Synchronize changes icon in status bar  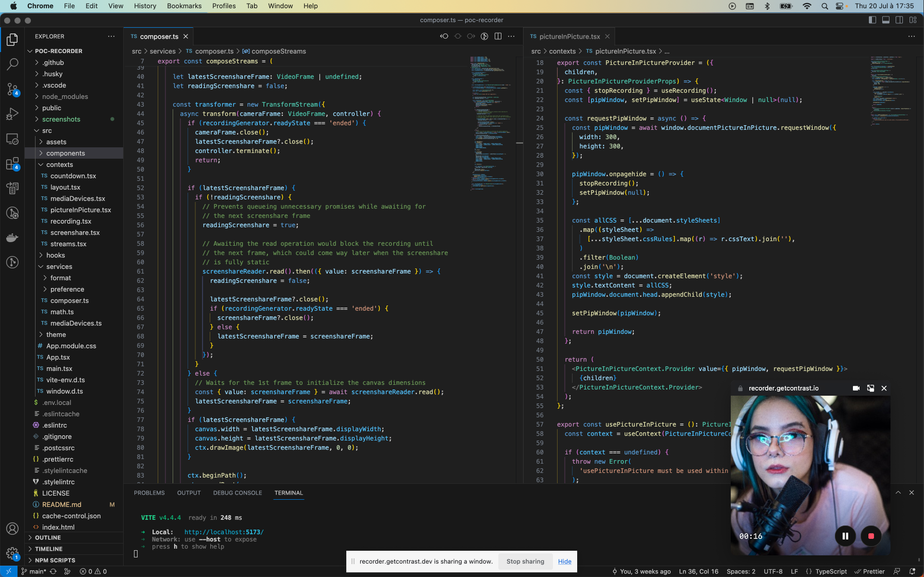[x=53, y=571]
